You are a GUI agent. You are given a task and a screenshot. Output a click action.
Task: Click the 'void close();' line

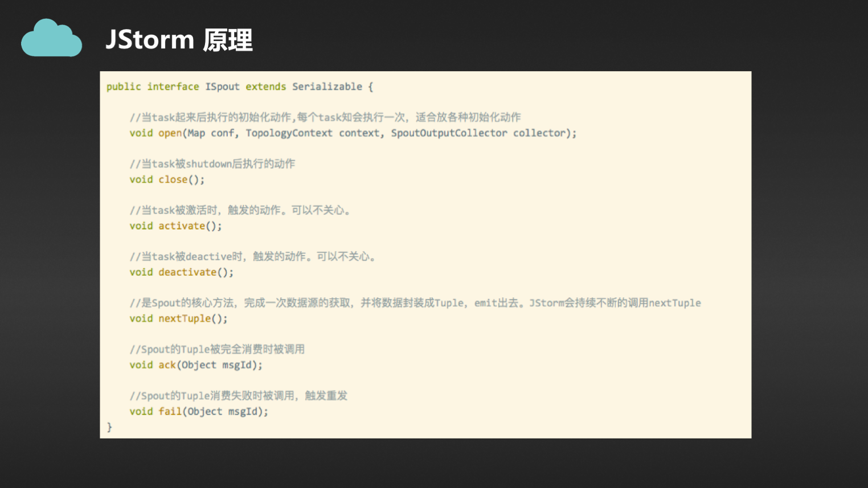point(167,179)
